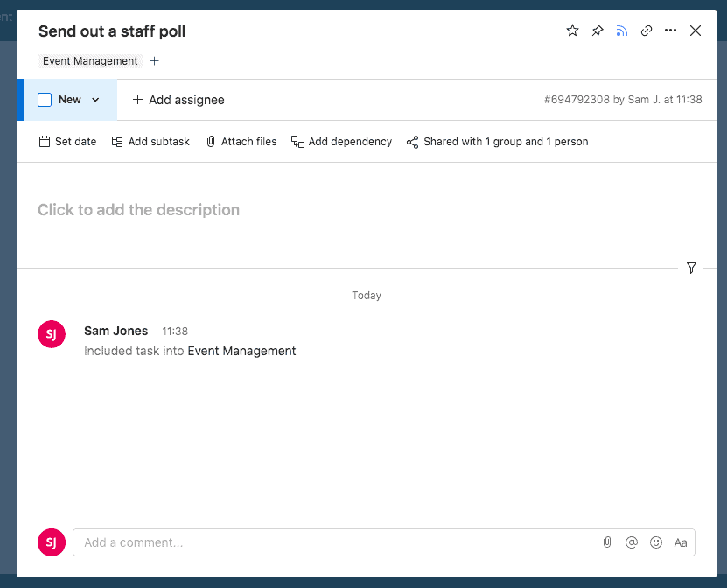This screenshot has height=588, width=727.
Task: Star the task as favorite
Action: pos(572,31)
